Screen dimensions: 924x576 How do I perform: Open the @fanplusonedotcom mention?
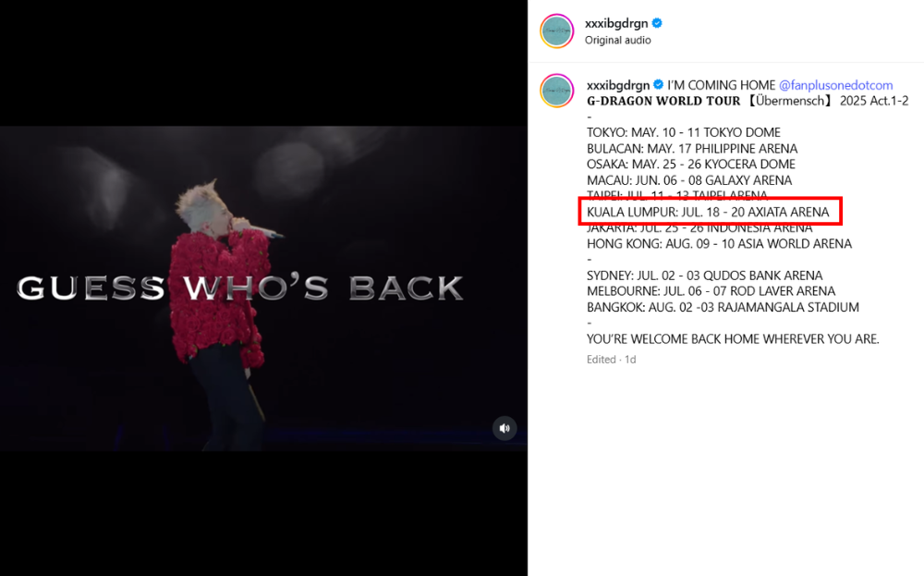[835, 85]
